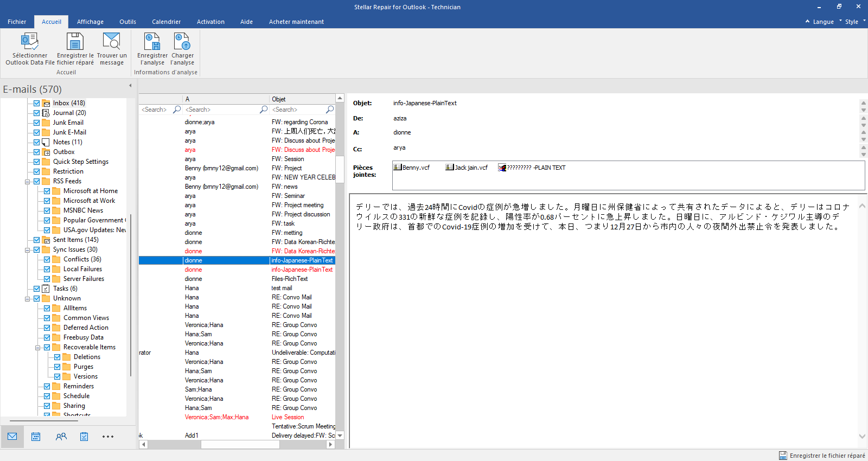Viewport: 868px width, 461px height.
Task: Click Sélectionner Outlook Data File icon
Action: [x=29, y=41]
